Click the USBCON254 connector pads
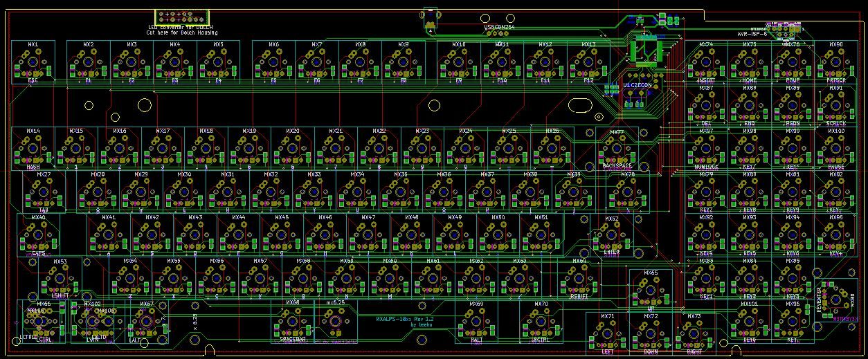868x359 pixels. point(498,33)
